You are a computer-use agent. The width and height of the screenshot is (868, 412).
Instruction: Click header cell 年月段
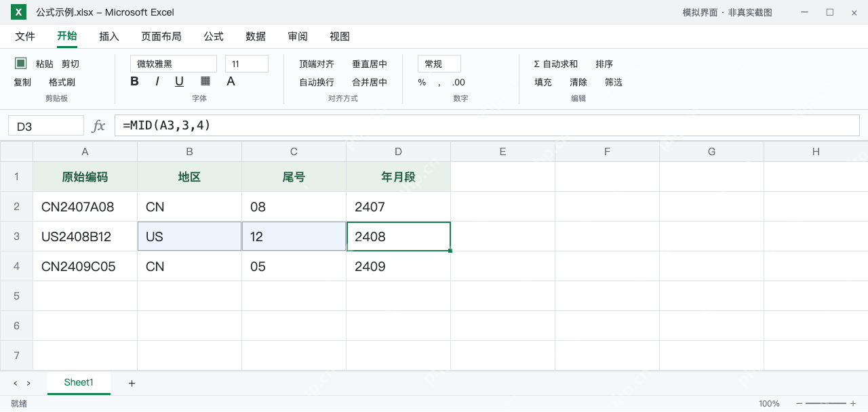[x=398, y=177]
